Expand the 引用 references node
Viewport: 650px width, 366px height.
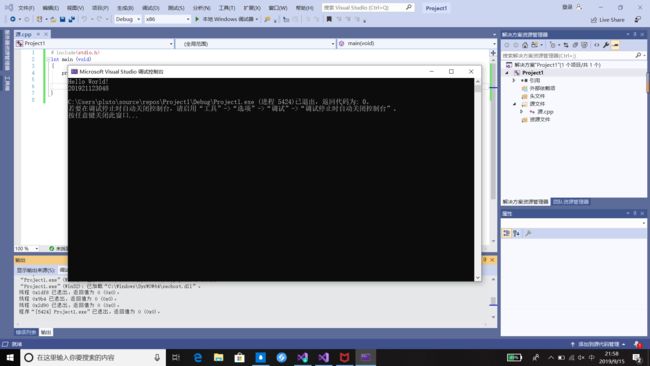(x=514, y=80)
